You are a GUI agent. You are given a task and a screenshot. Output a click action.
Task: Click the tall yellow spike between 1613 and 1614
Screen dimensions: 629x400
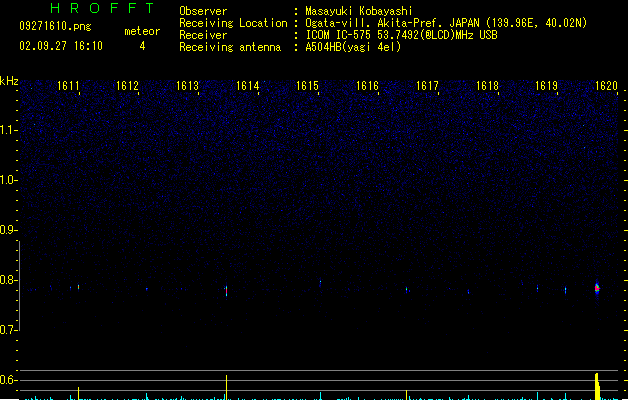(x=227, y=388)
